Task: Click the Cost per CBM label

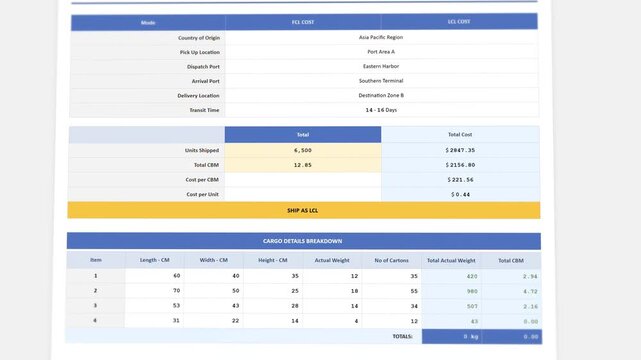Action: pos(202,180)
